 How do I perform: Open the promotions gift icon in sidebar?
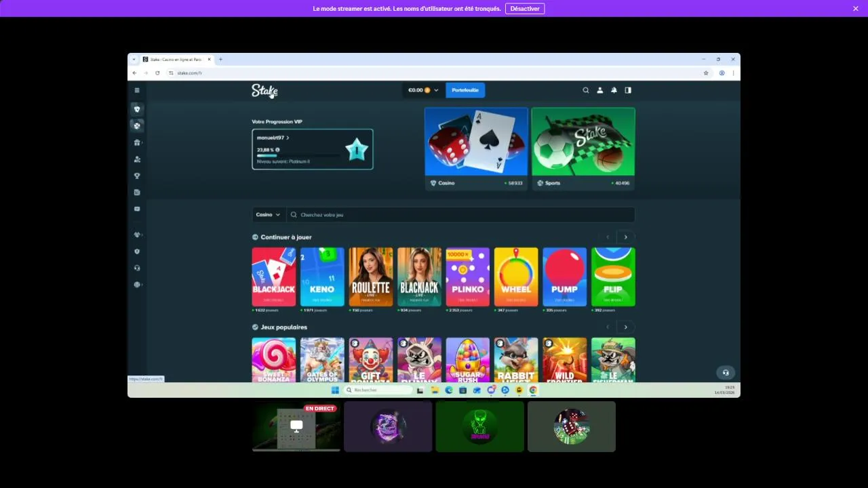click(137, 142)
